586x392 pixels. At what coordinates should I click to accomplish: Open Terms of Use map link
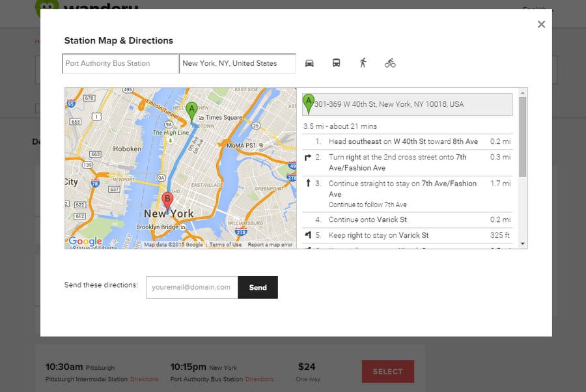(x=225, y=245)
